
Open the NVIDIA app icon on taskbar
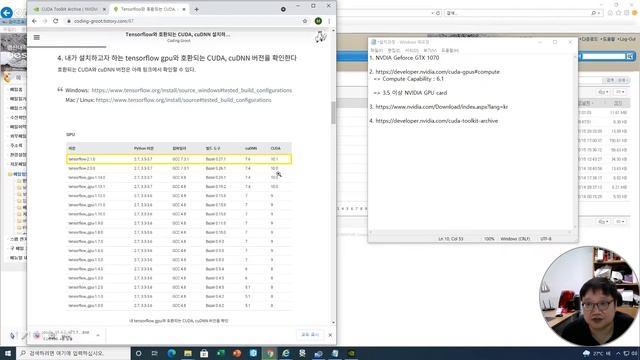(x=351, y=353)
